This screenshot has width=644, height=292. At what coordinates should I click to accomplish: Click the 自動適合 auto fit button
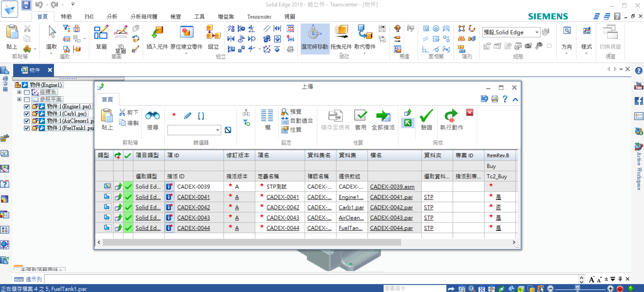(x=297, y=121)
